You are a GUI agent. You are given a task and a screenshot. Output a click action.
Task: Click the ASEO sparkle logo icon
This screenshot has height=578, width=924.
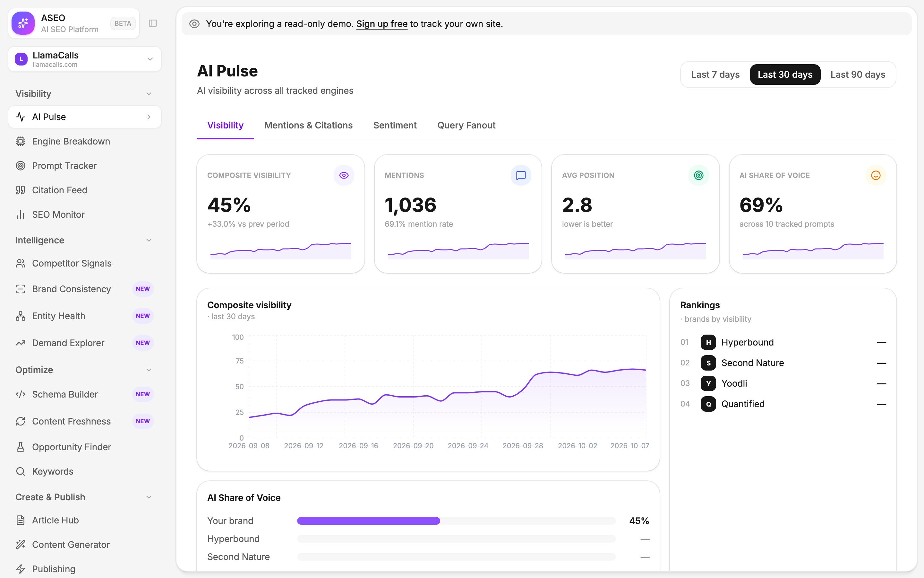click(23, 23)
